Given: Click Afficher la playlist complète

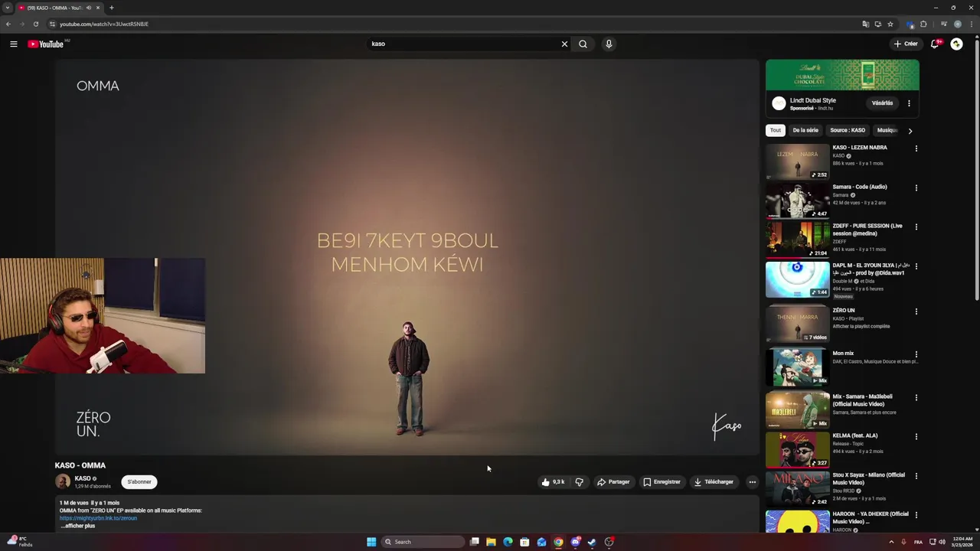Looking at the screenshot, I should tap(861, 326).
